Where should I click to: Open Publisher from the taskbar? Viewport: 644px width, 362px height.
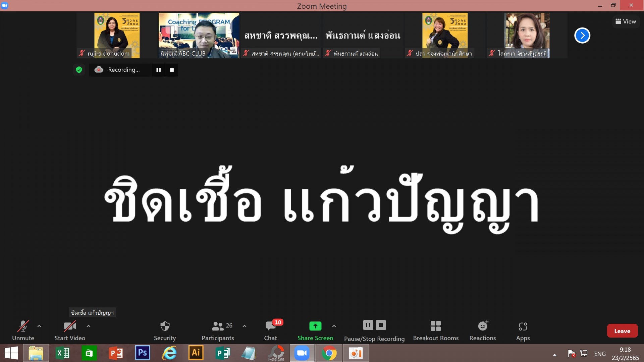[x=222, y=353]
